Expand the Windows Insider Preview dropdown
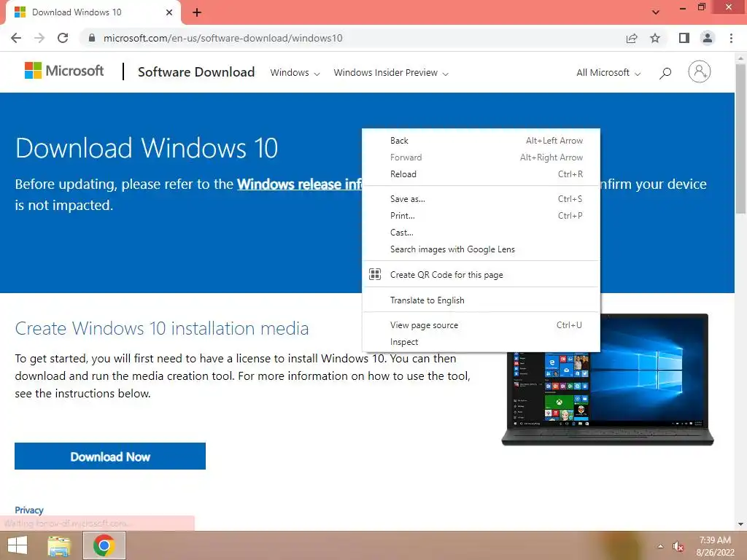This screenshot has width=747, height=560. point(391,73)
